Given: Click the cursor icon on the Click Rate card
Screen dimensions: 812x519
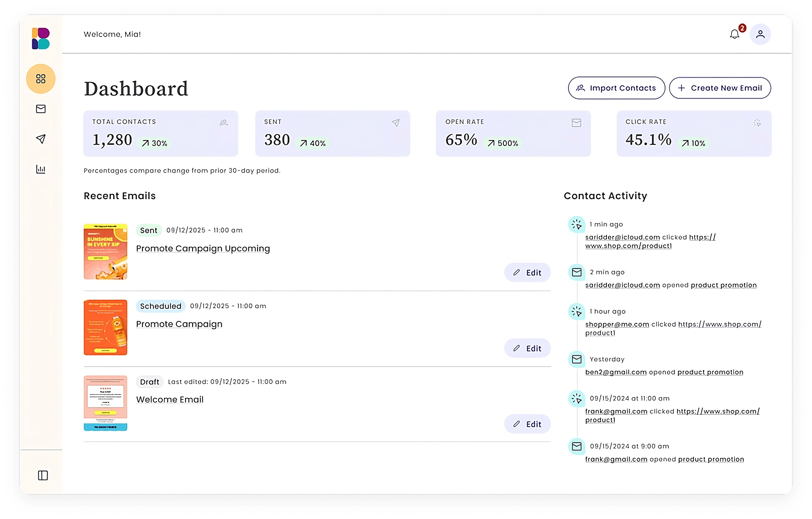Looking at the screenshot, I should pos(757,123).
